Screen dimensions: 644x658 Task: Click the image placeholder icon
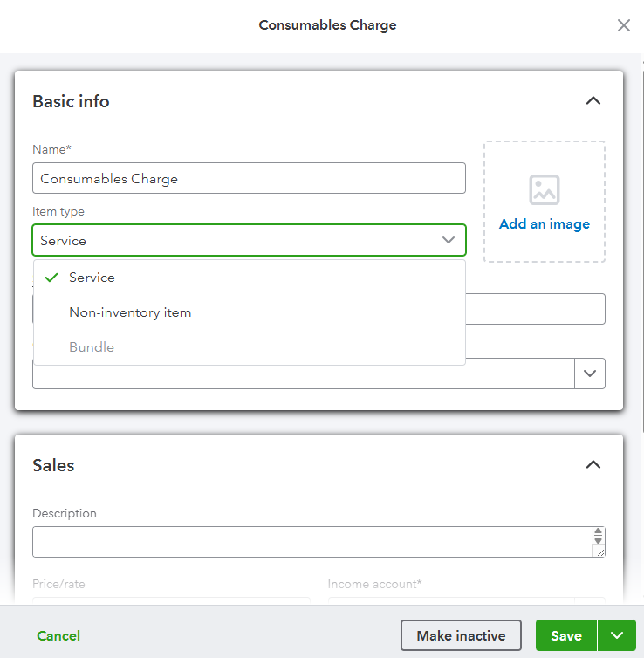point(544,189)
